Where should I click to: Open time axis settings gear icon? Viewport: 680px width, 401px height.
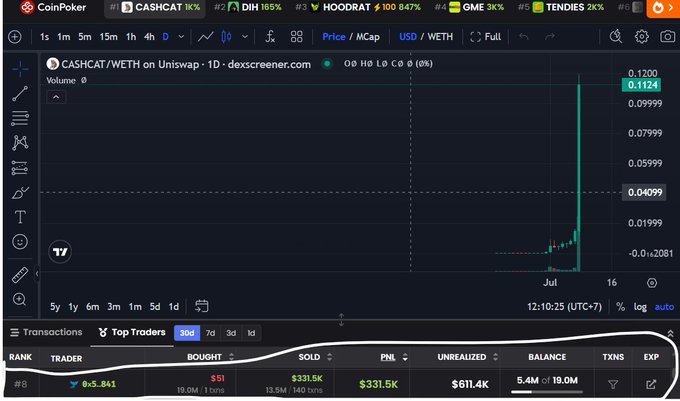651,283
